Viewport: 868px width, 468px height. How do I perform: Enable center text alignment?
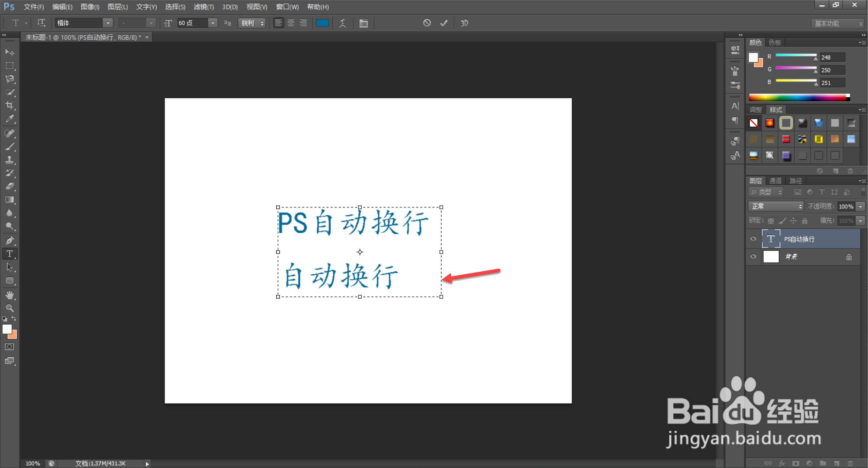(x=291, y=23)
